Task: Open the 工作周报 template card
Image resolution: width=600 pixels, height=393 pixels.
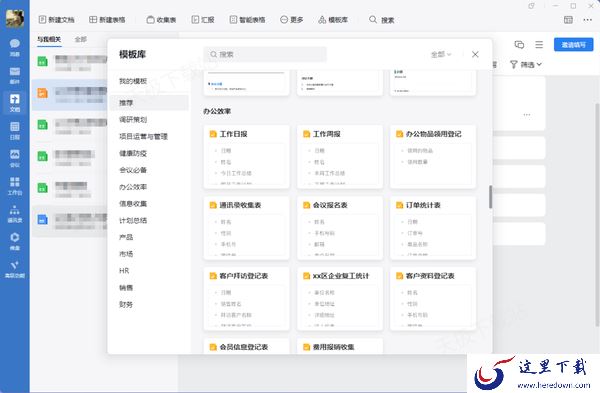Action: pyautogui.click(x=340, y=157)
